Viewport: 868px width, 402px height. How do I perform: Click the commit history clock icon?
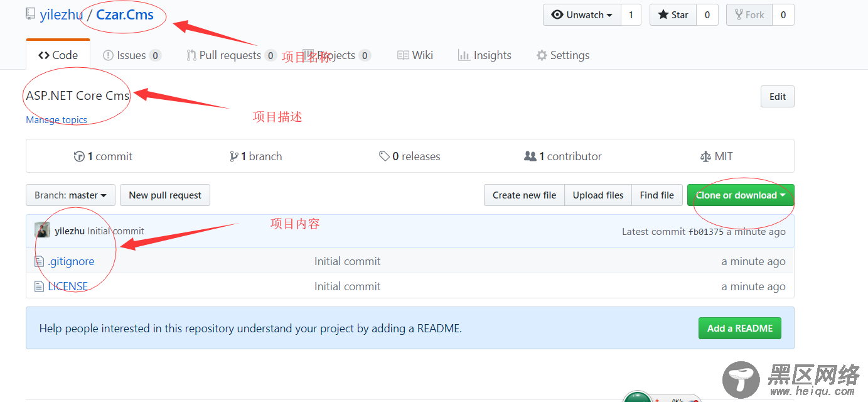[x=79, y=156]
